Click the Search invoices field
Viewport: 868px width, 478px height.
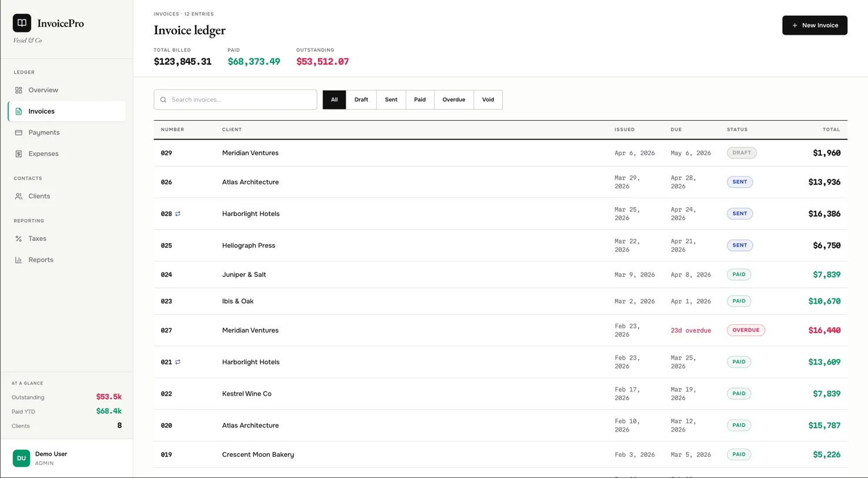(x=235, y=99)
